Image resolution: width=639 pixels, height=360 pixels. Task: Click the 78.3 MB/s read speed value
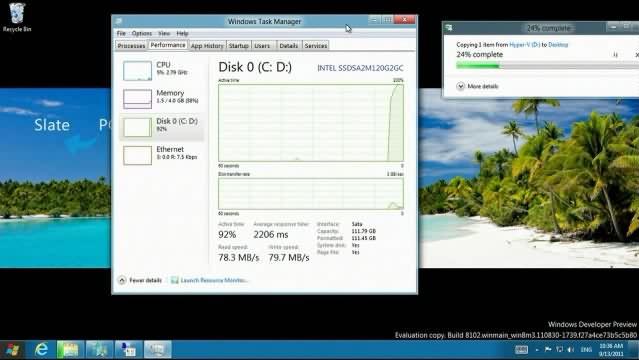click(238, 258)
